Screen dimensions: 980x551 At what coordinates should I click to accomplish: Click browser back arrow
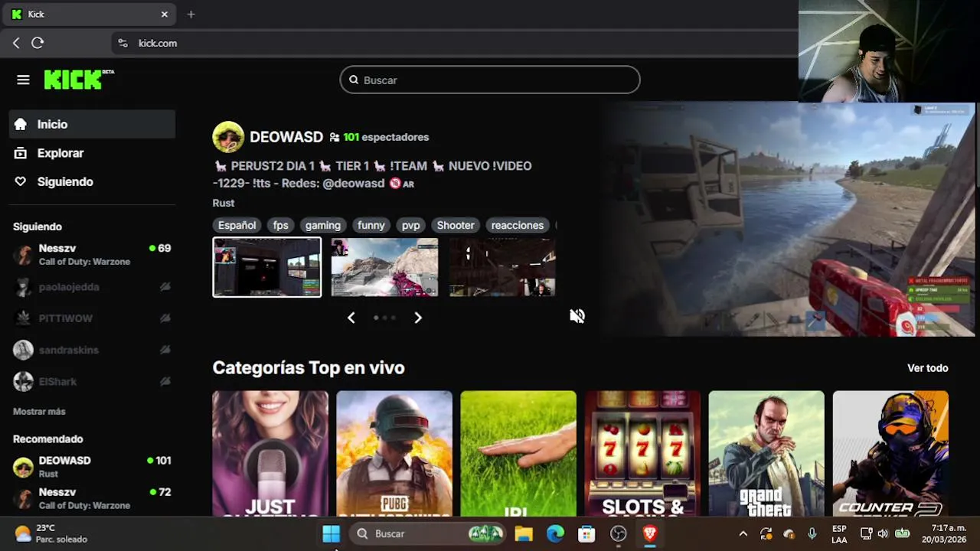click(16, 43)
